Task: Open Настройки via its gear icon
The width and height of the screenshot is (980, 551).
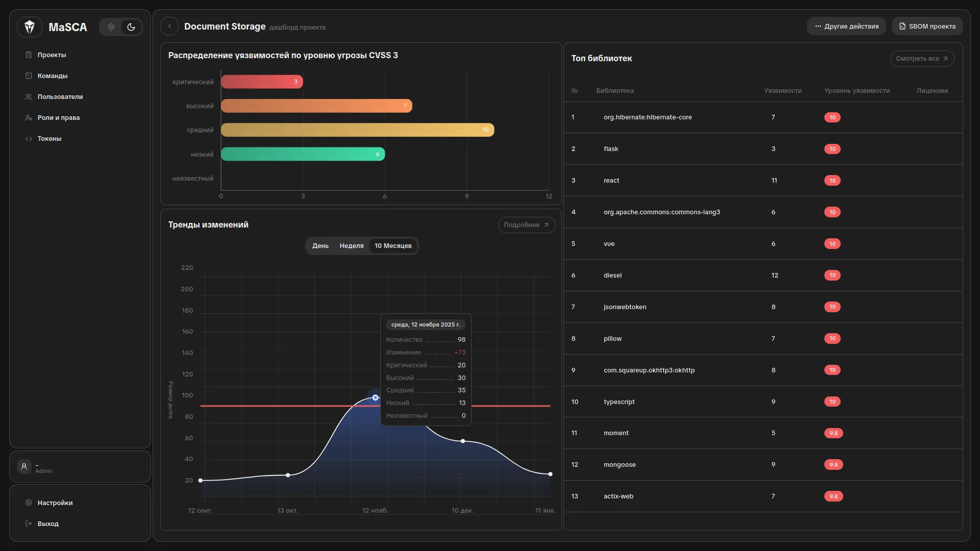Action: [x=29, y=503]
